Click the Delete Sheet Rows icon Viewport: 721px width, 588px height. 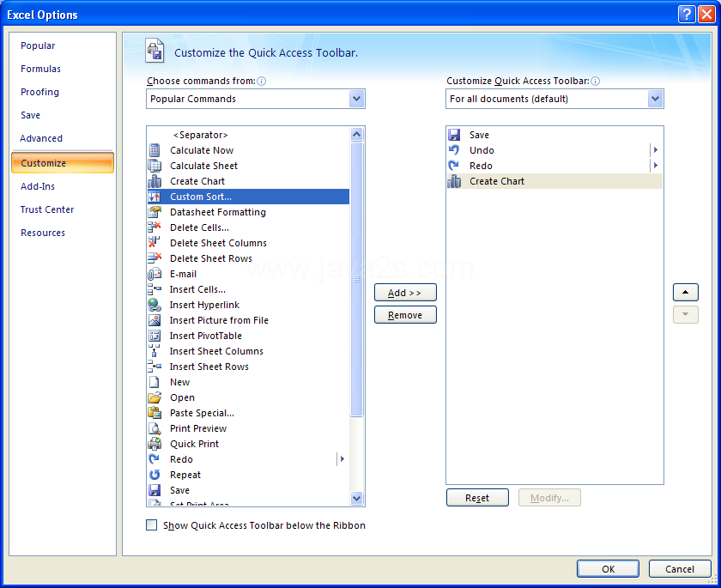(154, 258)
